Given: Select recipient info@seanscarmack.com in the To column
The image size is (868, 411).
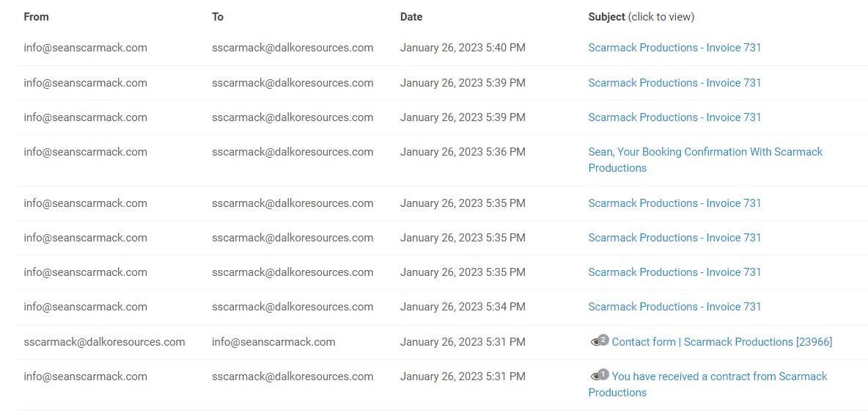Looking at the screenshot, I should click(x=273, y=342).
